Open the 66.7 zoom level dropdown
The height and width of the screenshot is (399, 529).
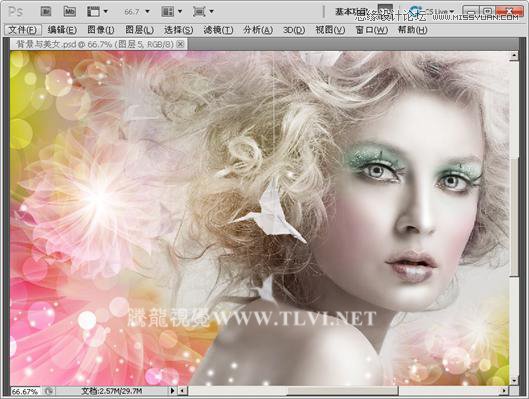137,12
